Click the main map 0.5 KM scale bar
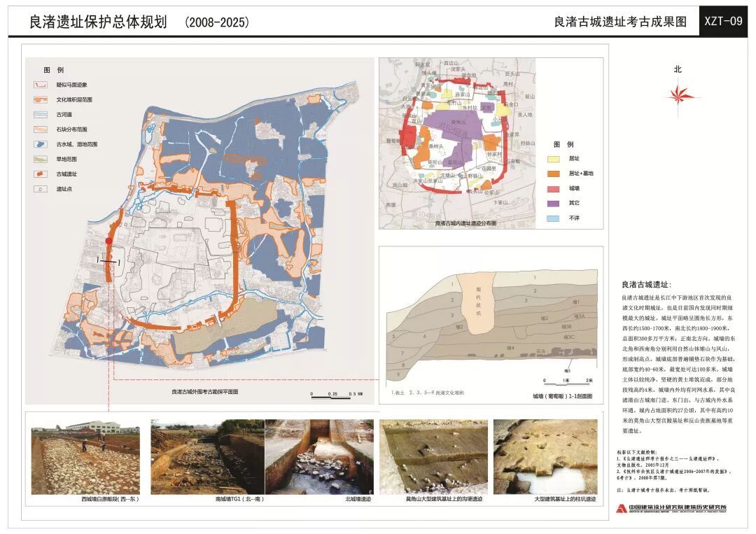Screen dimensions: 756x534 [x=337, y=395]
